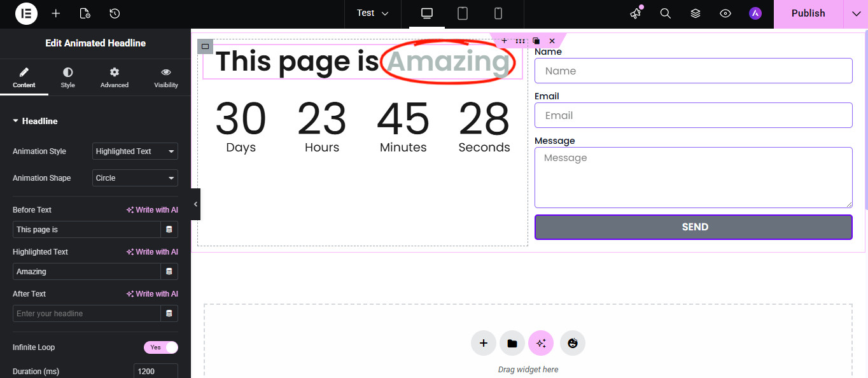
Task: Click Write with AI for After Text
Action: (152, 294)
